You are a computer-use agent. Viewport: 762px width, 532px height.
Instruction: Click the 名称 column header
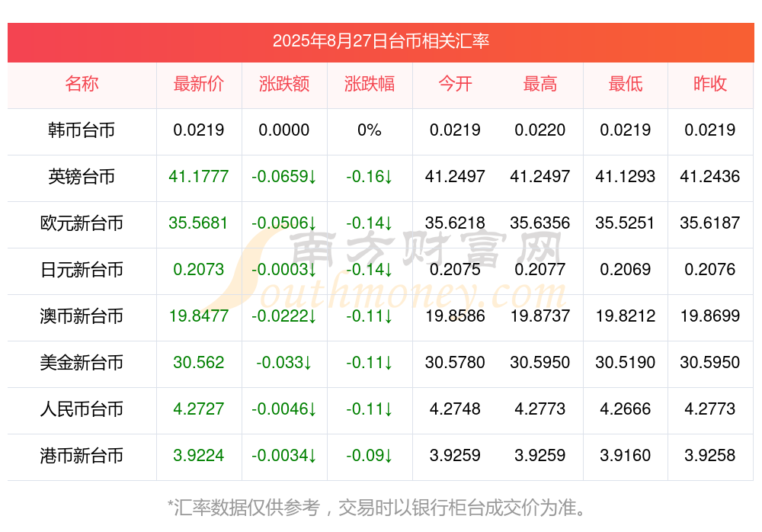82,84
